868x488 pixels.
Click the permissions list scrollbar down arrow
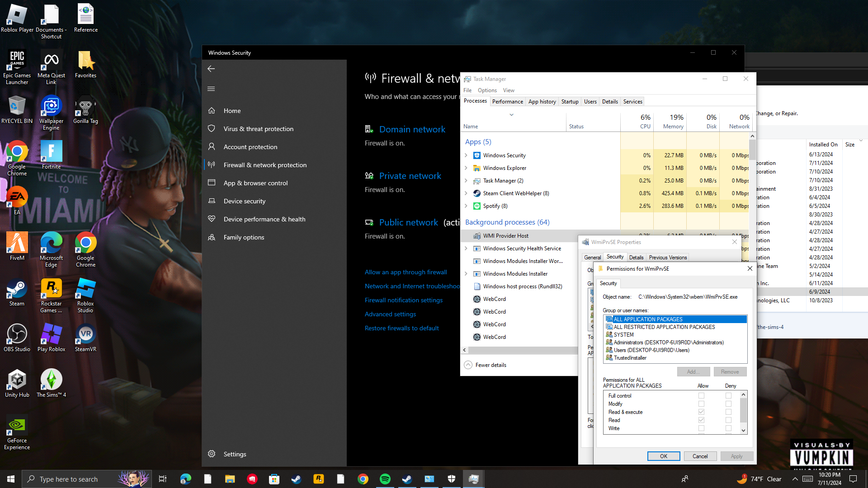743,431
